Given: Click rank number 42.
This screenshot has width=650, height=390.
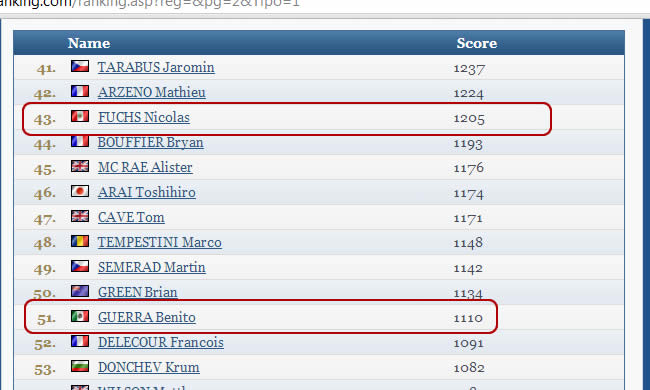Looking at the screenshot, I should pyautogui.click(x=45, y=94).
